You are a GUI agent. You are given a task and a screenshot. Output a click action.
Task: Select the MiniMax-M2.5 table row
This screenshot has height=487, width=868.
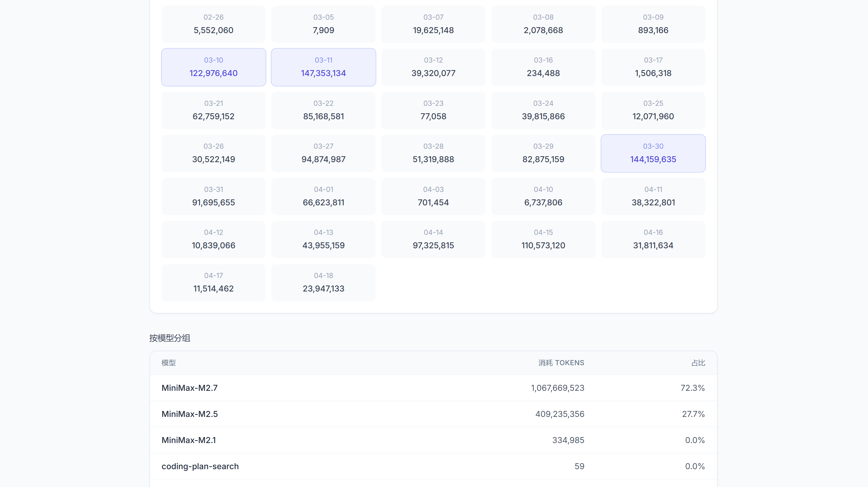pos(433,414)
